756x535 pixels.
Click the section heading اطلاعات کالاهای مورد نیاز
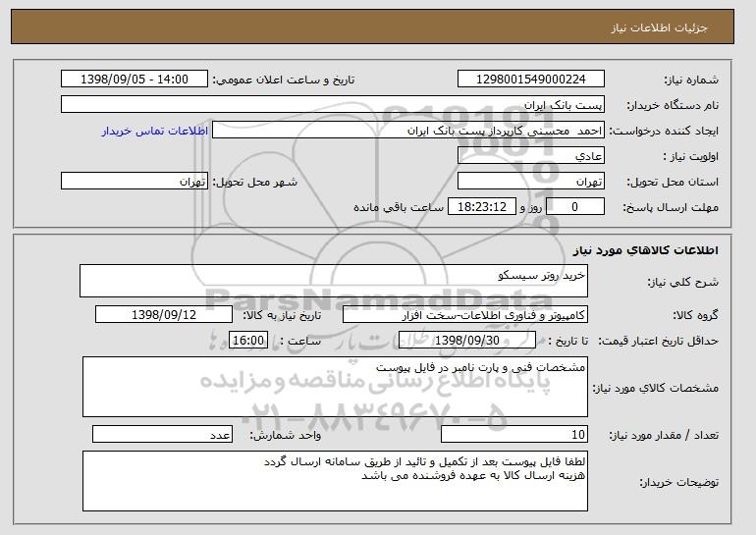646,250
